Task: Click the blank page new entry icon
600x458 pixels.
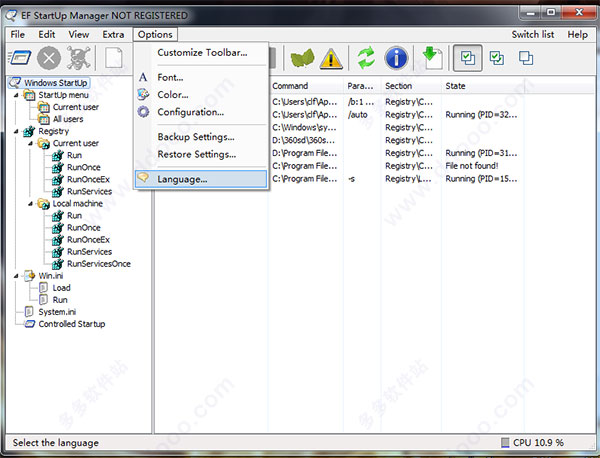Action: pyautogui.click(x=114, y=58)
